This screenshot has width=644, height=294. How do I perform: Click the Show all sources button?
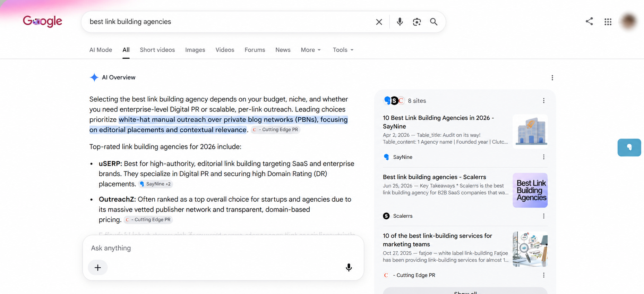tap(465, 291)
